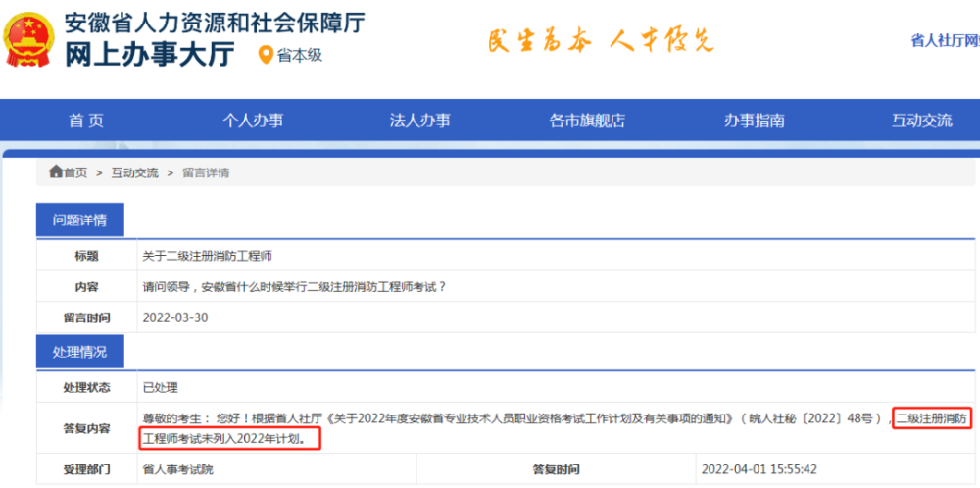Screen dimensions: 980x488
Task: Open the 法人办事 navigation menu
Action: click(x=420, y=121)
